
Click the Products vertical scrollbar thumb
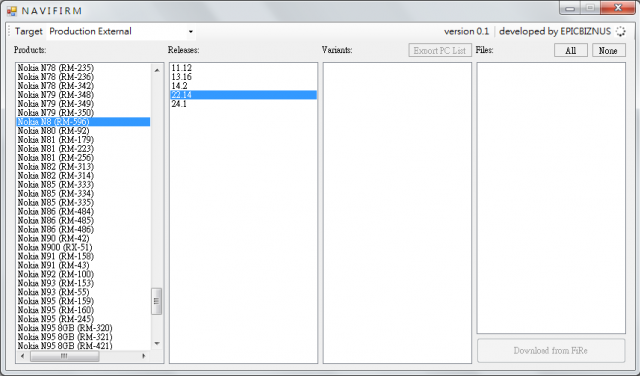click(x=157, y=301)
